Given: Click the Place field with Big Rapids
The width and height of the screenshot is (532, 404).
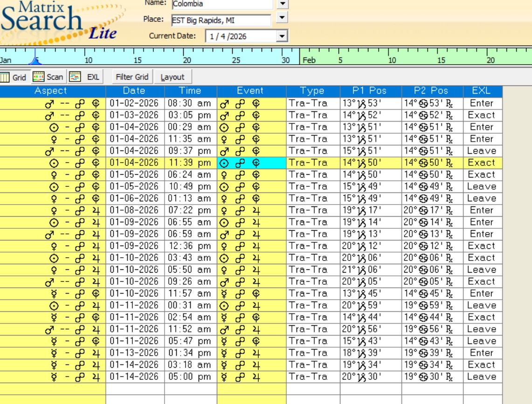Looking at the screenshot, I should click(220, 21).
